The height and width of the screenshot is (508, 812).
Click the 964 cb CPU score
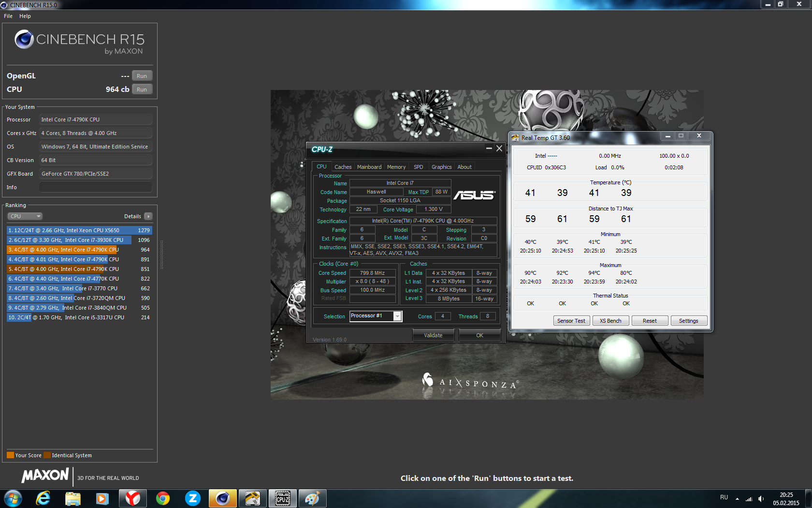117,90
